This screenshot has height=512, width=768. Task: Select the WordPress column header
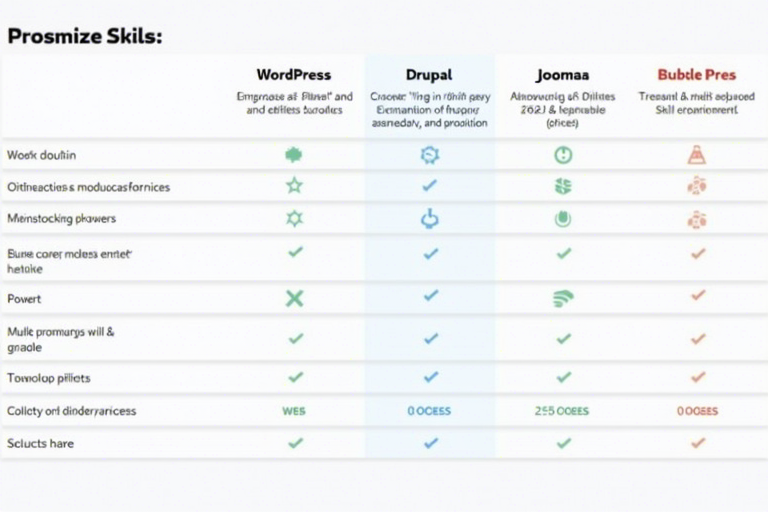pyautogui.click(x=294, y=74)
